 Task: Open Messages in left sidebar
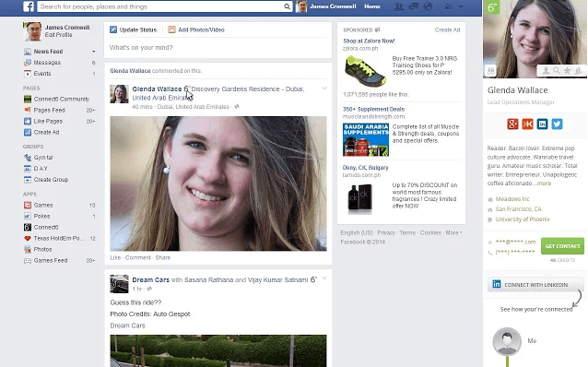47,63
